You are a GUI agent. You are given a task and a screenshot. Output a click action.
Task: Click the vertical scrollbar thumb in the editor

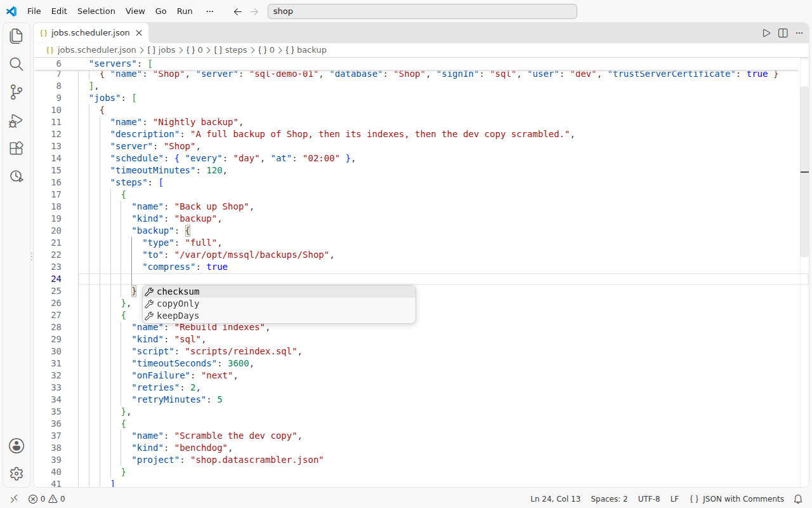tap(804, 171)
